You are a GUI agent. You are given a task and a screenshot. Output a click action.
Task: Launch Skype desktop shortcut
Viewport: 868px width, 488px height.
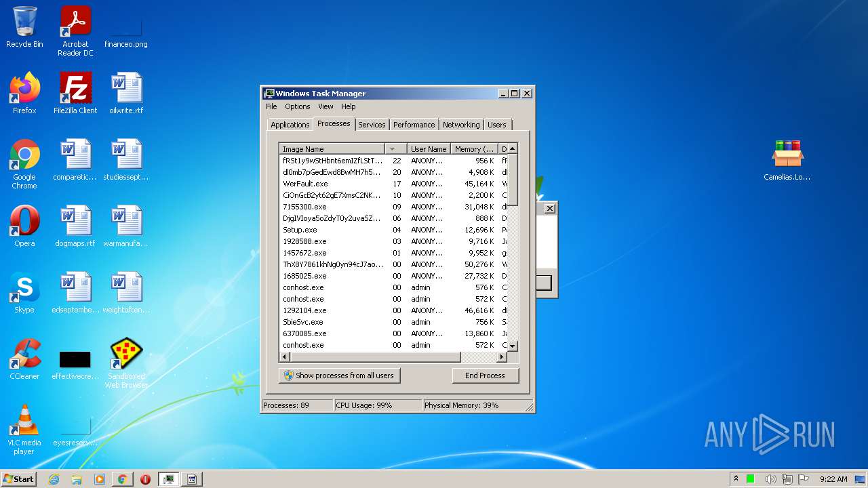click(24, 293)
